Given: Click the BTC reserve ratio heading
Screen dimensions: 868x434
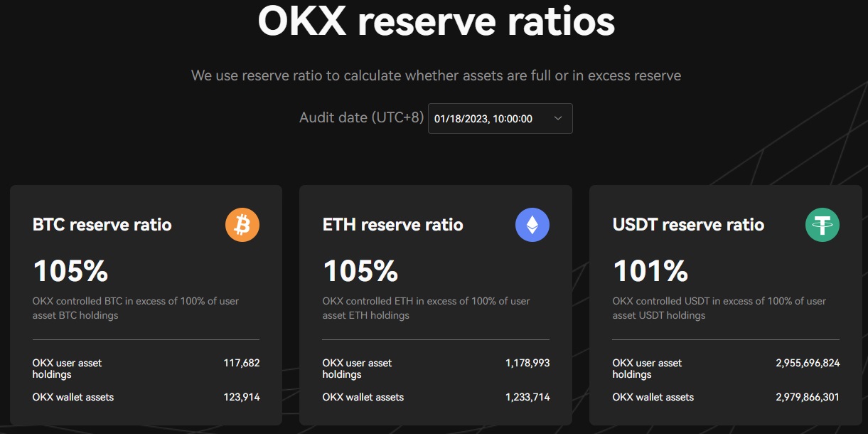Looking at the screenshot, I should (102, 225).
